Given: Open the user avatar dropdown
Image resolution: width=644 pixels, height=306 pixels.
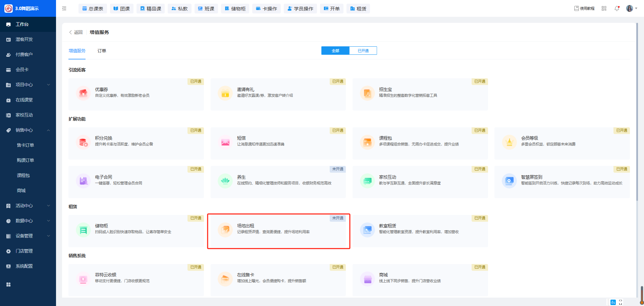Looking at the screenshot, I should click(631, 8).
